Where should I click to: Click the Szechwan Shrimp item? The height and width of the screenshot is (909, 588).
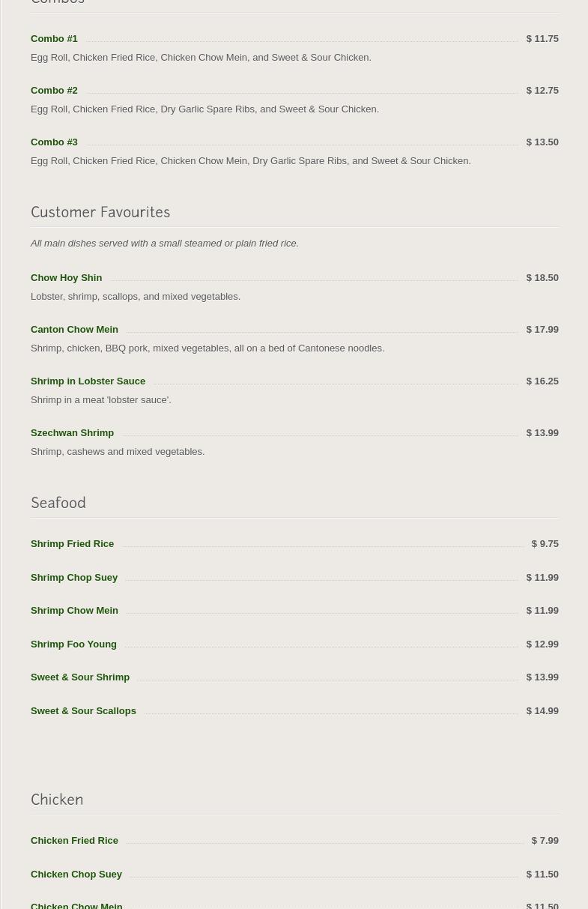click(x=72, y=433)
